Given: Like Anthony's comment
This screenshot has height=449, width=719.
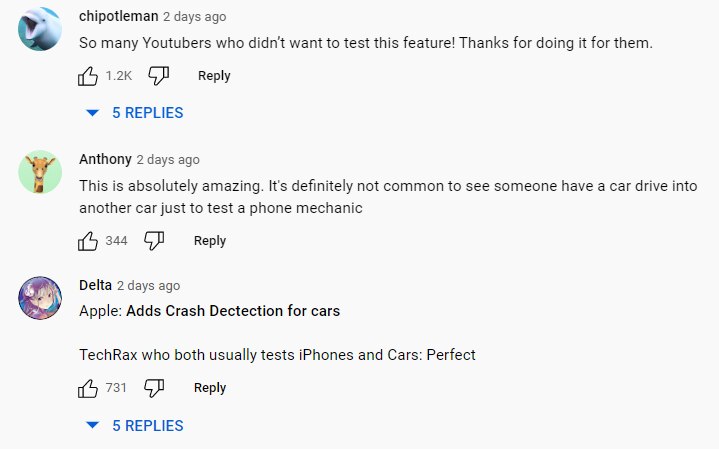Looking at the screenshot, I should [x=88, y=240].
